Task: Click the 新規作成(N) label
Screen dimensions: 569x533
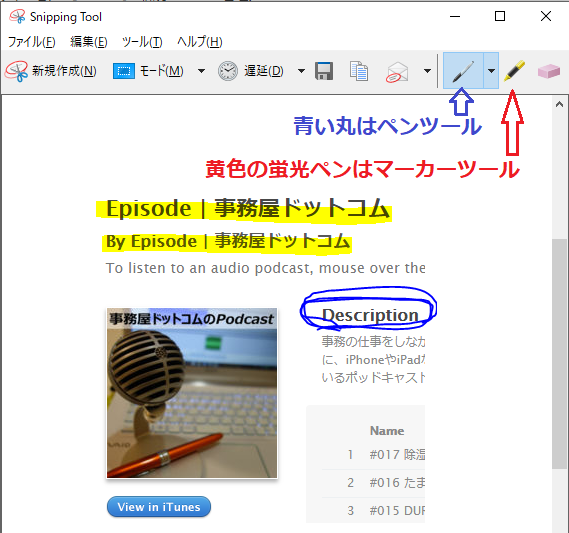Action: pyautogui.click(x=64, y=71)
